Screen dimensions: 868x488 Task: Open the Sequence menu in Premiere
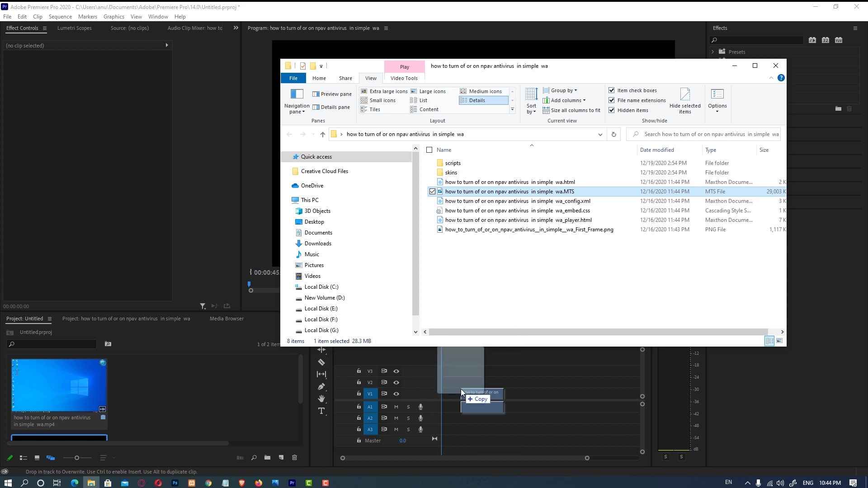coord(60,17)
